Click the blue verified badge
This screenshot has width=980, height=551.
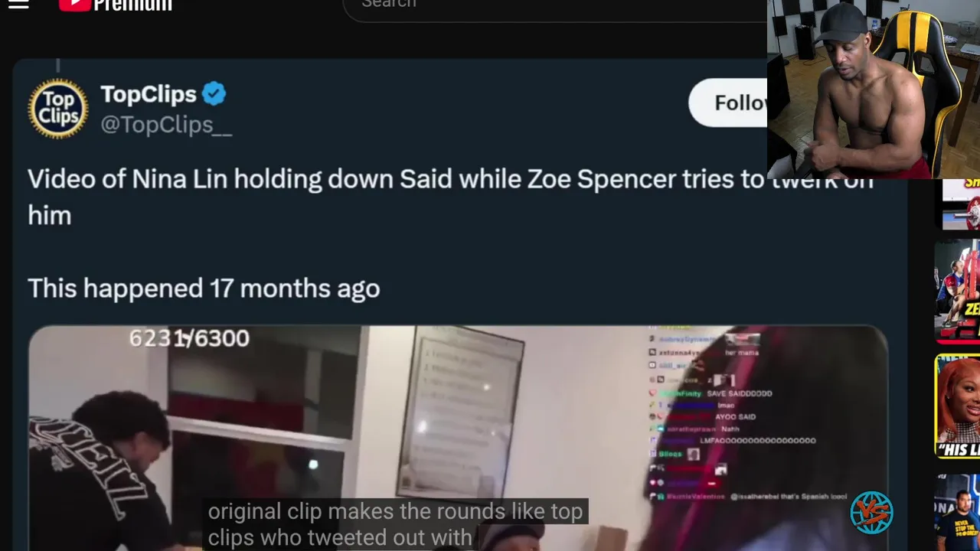[214, 95]
